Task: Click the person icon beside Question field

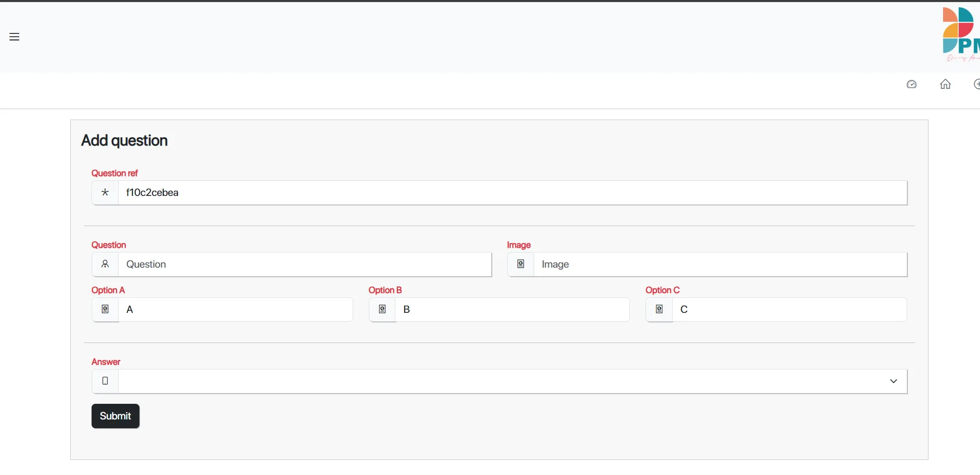Action: pyautogui.click(x=105, y=265)
